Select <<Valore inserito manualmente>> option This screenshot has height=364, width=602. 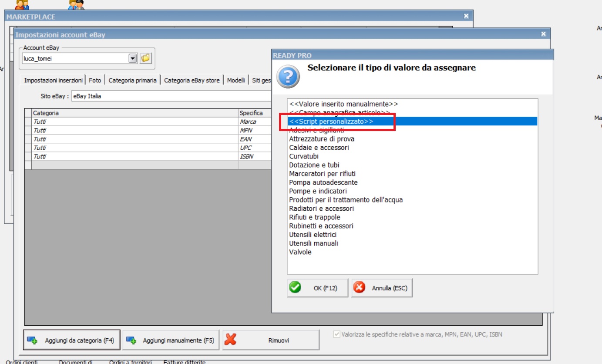click(412, 104)
